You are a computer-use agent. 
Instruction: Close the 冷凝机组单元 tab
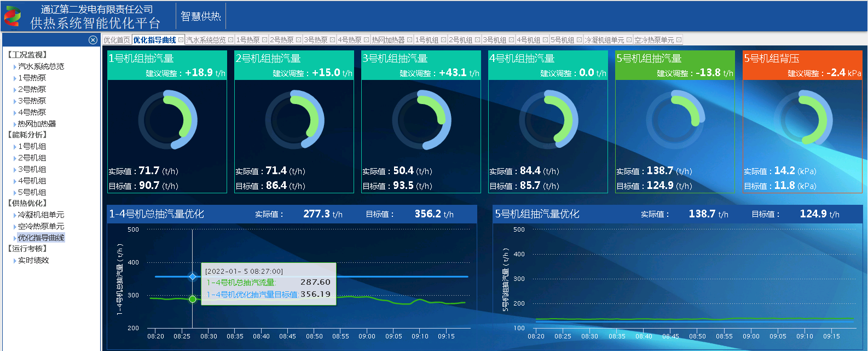click(629, 40)
